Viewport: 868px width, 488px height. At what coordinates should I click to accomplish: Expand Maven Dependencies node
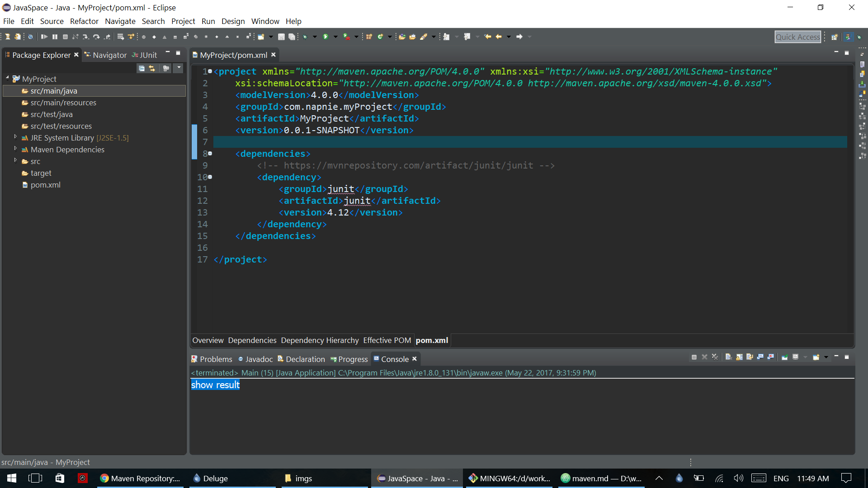pyautogui.click(x=15, y=148)
